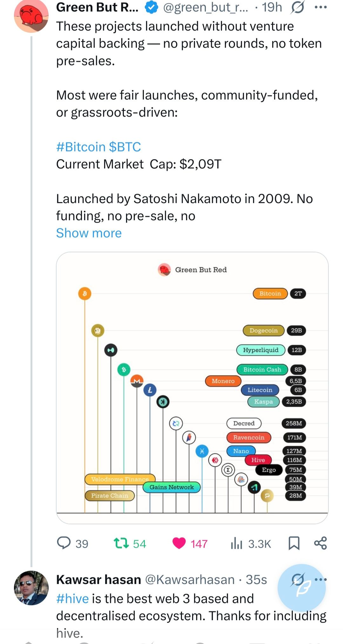343x644 pixels.
Task: Open the $BTC cashtag link
Action: click(x=125, y=147)
